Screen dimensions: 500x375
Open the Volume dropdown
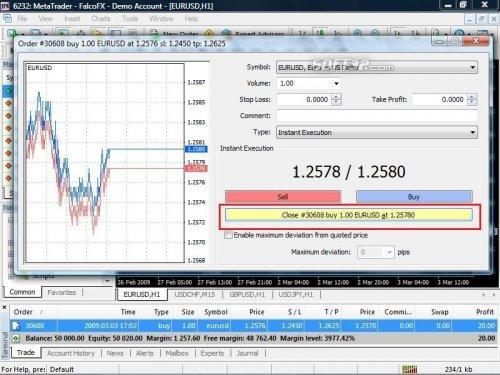(336, 83)
